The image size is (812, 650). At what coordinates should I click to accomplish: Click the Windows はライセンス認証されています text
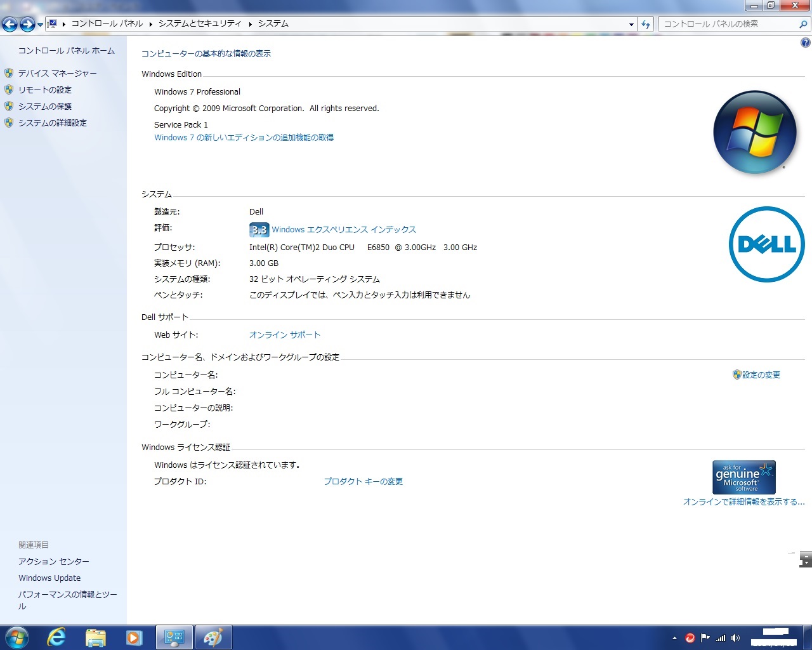click(x=227, y=465)
